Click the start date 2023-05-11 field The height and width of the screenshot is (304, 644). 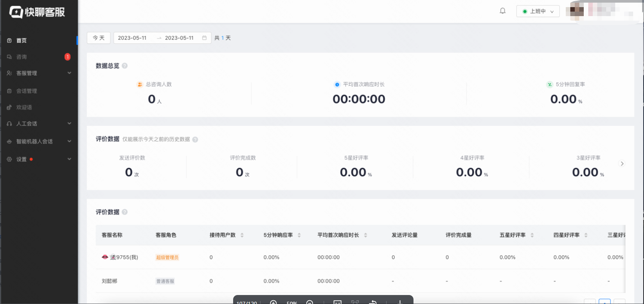pyautogui.click(x=132, y=38)
